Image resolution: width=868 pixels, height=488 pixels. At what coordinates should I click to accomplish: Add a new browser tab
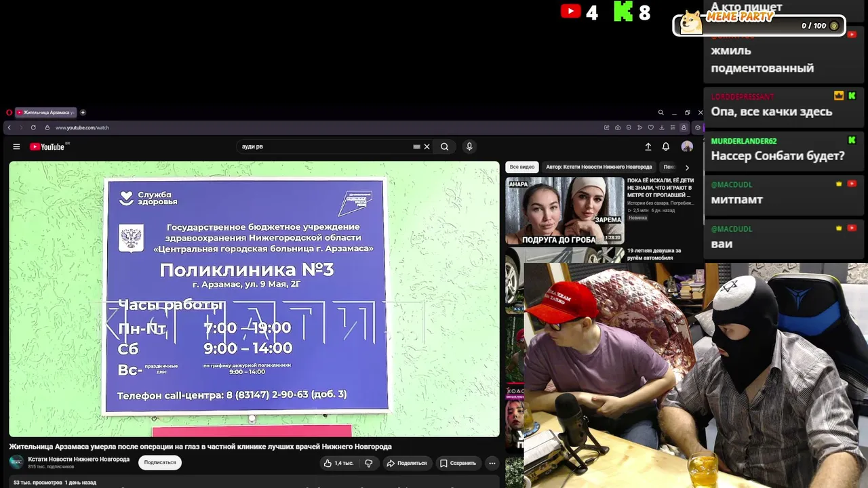tap(83, 113)
